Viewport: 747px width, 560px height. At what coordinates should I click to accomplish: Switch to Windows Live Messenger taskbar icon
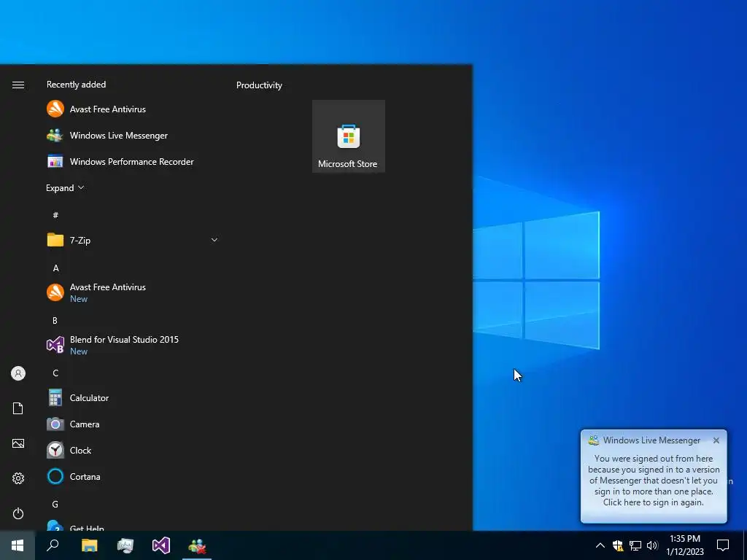tap(197, 545)
